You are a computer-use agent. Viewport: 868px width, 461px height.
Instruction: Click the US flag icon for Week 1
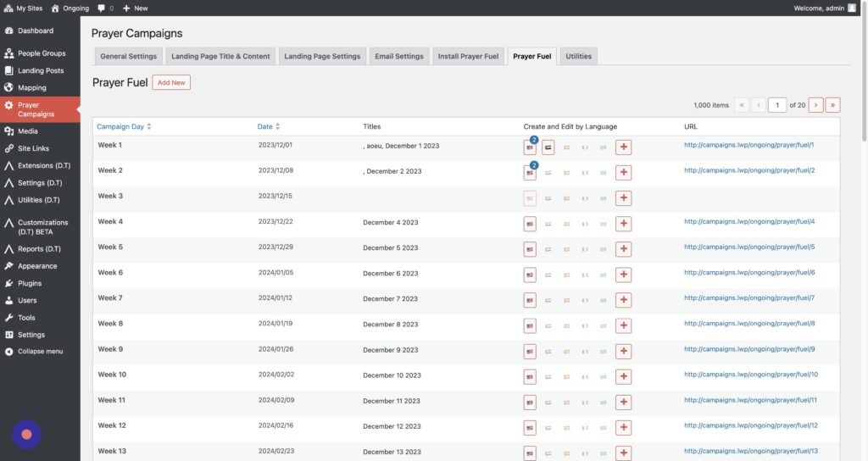tap(530, 147)
